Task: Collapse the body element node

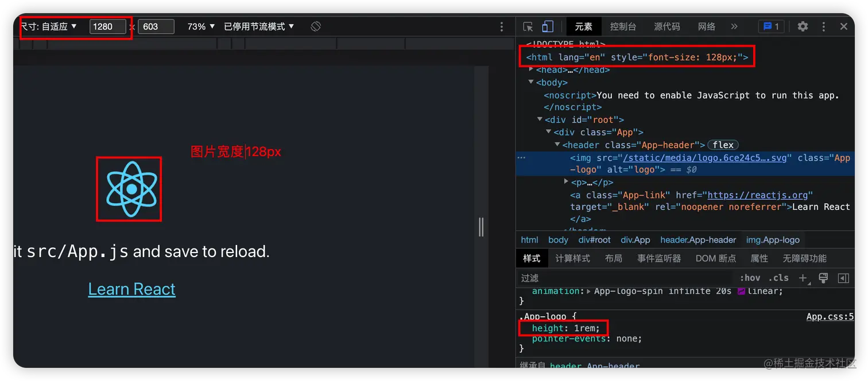Action: pos(531,82)
